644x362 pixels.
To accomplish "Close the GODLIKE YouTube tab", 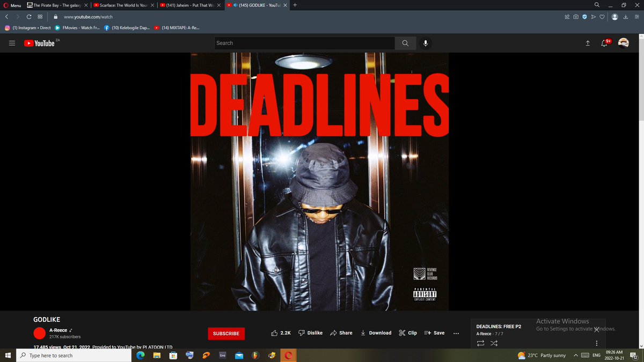I will 285,5.
